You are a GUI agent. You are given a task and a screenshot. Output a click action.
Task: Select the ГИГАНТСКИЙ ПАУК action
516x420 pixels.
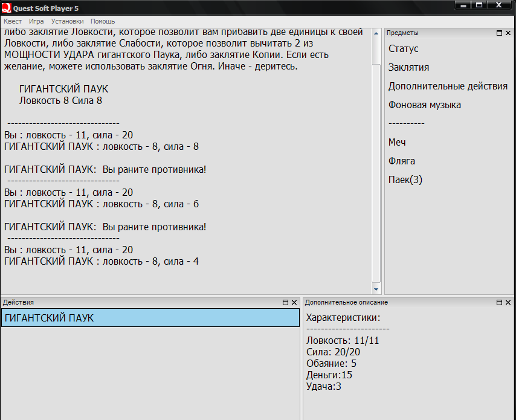click(150, 318)
